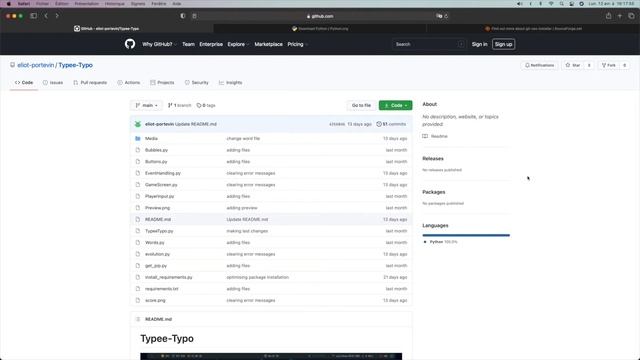Click the 'Update README.md' commit message
This screenshot has height=360, width=640.
196,124
